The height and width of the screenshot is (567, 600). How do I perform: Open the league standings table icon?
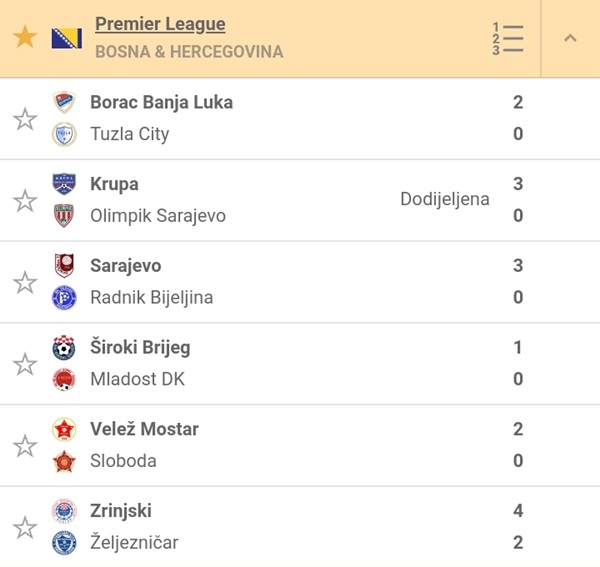pyautogui.click(x=508, y=38)
